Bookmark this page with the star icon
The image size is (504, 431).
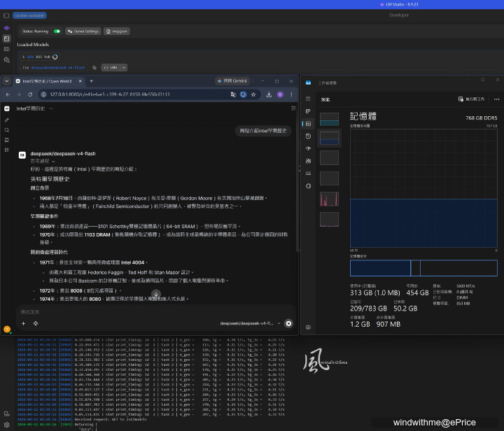(x=253, y=94)
